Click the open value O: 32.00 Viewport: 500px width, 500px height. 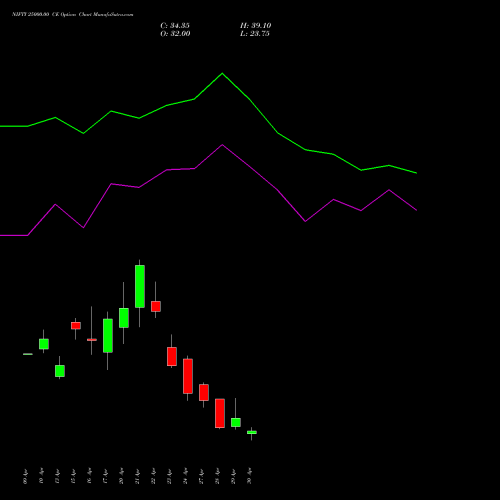tap(175, 34)
